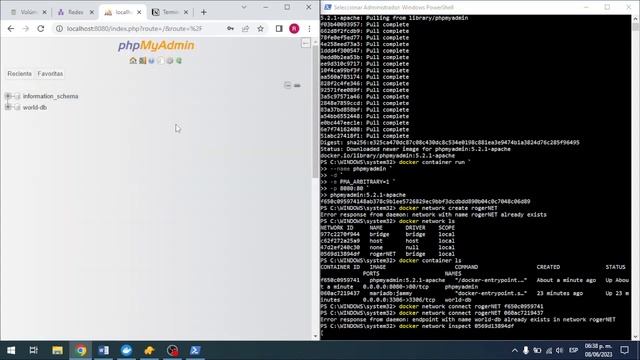Expand the world-db database node
This screenshot has width=640, height=360.
[8, 107]
